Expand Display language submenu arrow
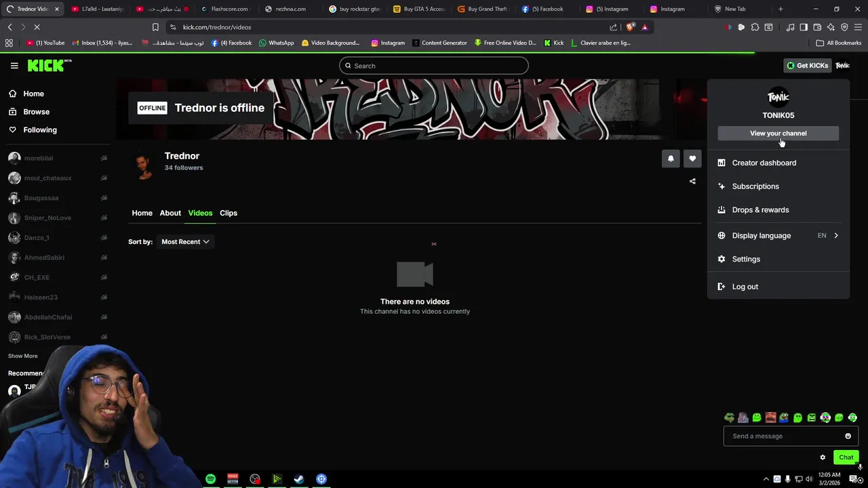The width and height of the screenshot is (868, 488). (836, 235)
